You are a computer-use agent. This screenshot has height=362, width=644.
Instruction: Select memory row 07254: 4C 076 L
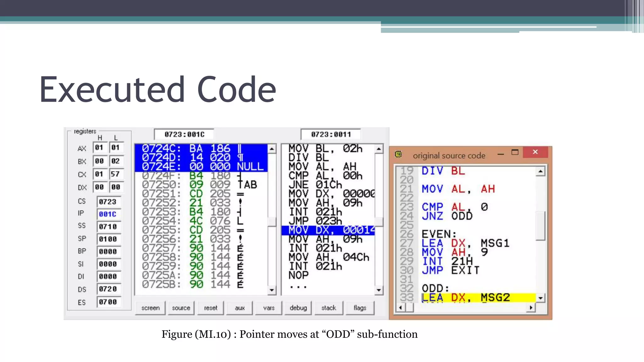201,221
